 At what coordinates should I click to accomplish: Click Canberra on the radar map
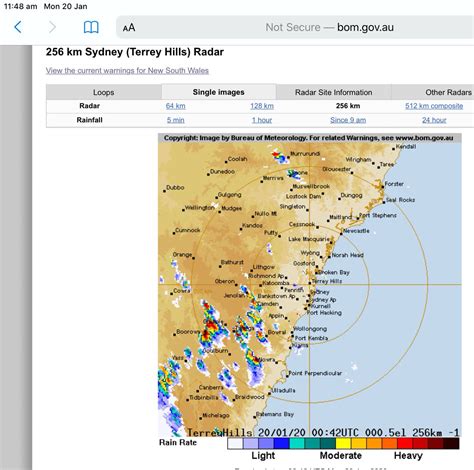click(211, 388)
